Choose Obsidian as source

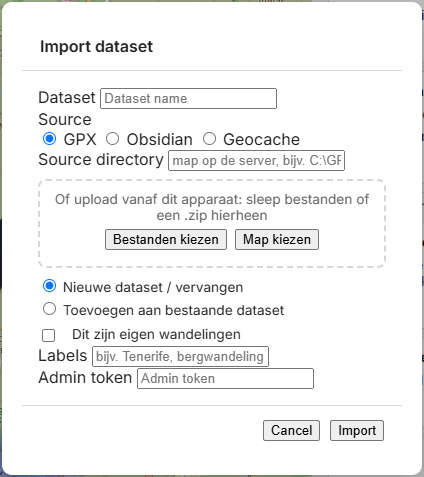coord(112,139)
